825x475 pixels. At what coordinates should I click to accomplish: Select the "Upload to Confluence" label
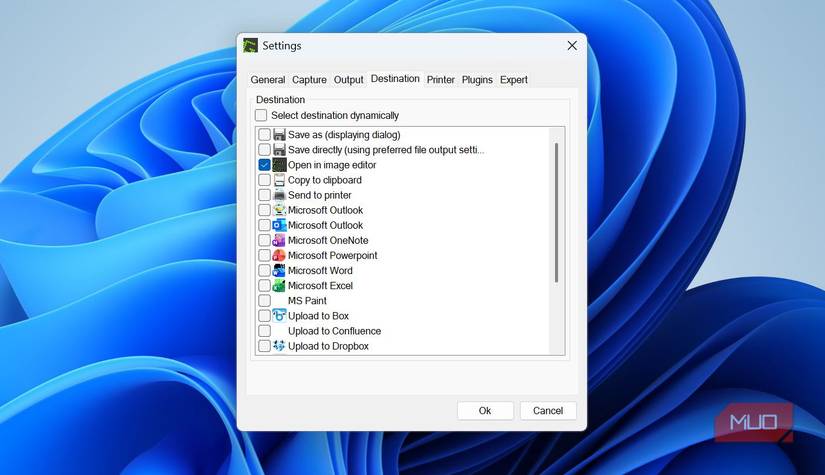334,331
